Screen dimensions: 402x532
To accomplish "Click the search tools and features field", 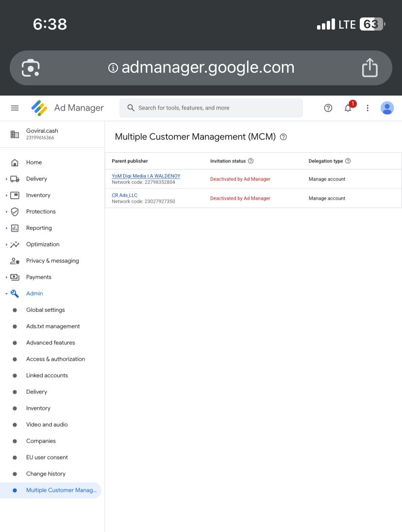I will [x=211, y=108].
